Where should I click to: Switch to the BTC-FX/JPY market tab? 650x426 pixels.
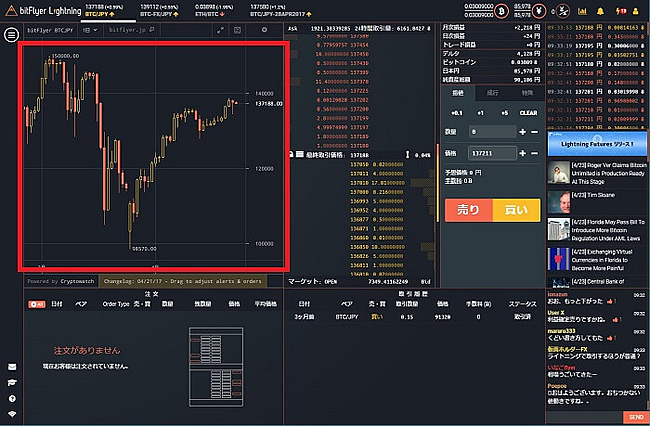[x=159, y=11]
